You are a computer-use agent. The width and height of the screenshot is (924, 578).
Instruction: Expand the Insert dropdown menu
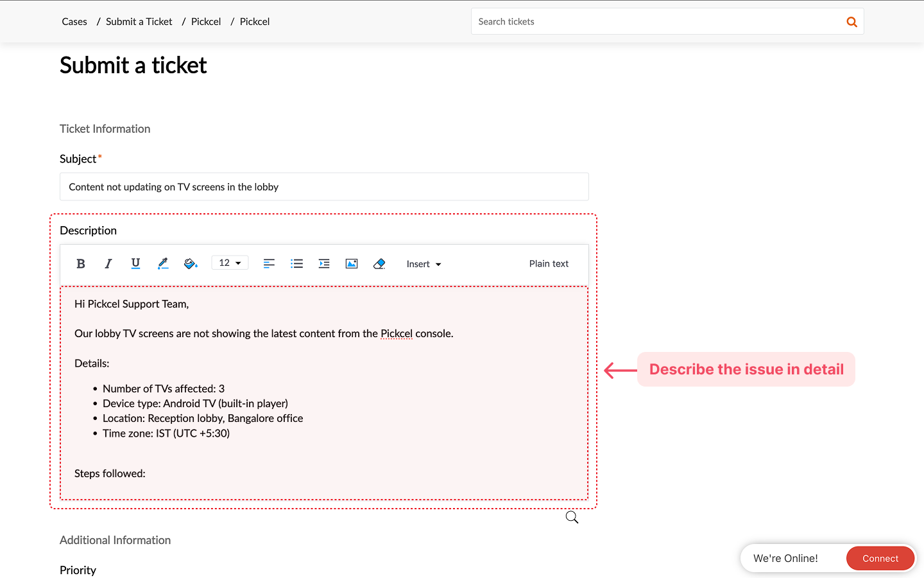pyautogui.click(x=424, y=263)
